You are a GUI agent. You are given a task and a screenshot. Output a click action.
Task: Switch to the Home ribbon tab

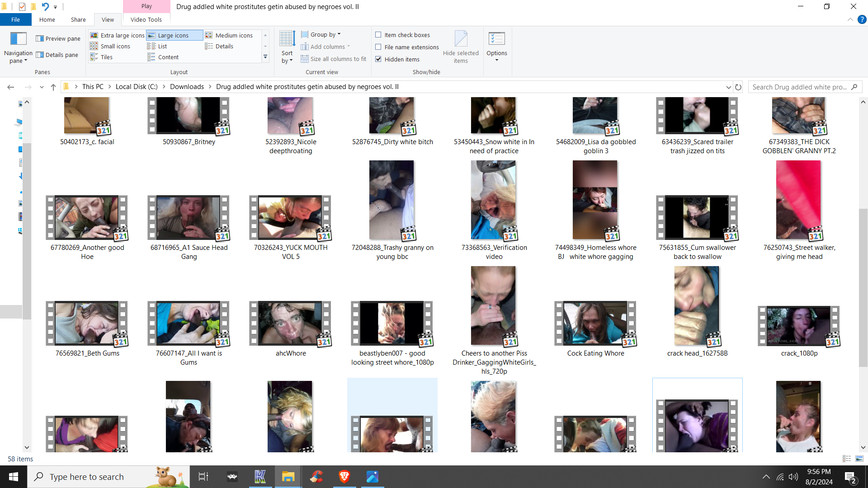[47, 19]
